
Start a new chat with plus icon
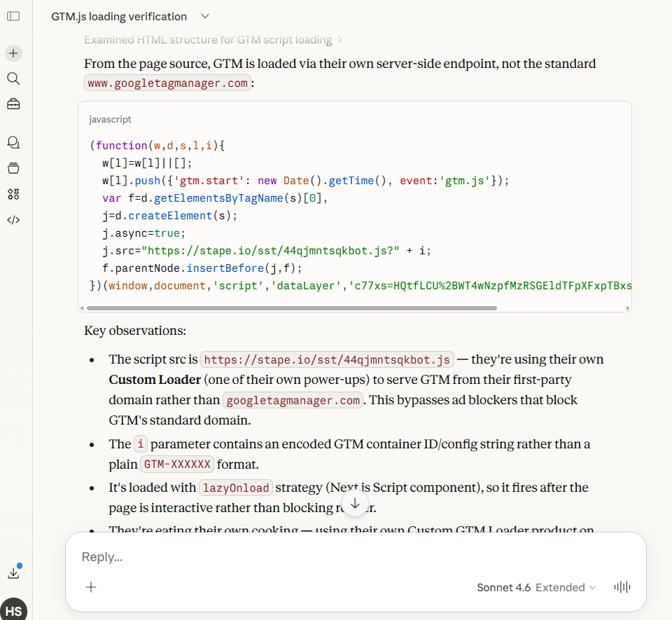(13, 53)
